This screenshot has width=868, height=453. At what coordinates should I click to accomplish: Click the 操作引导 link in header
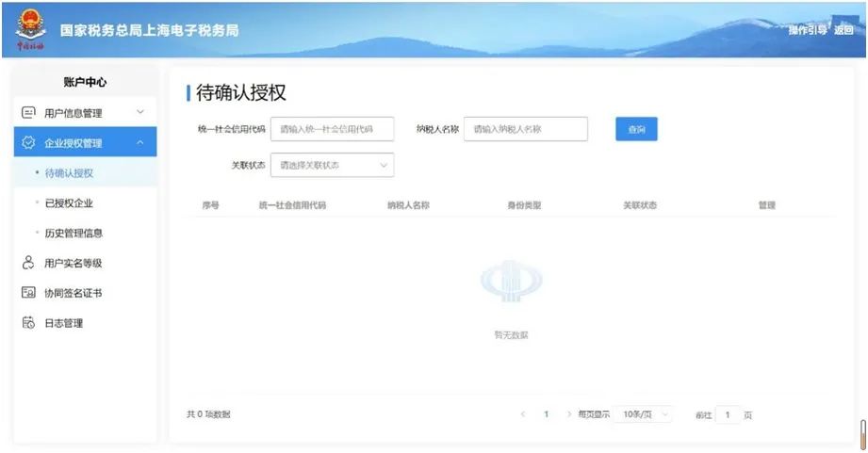pyautogui.click(x=808, y=30)
